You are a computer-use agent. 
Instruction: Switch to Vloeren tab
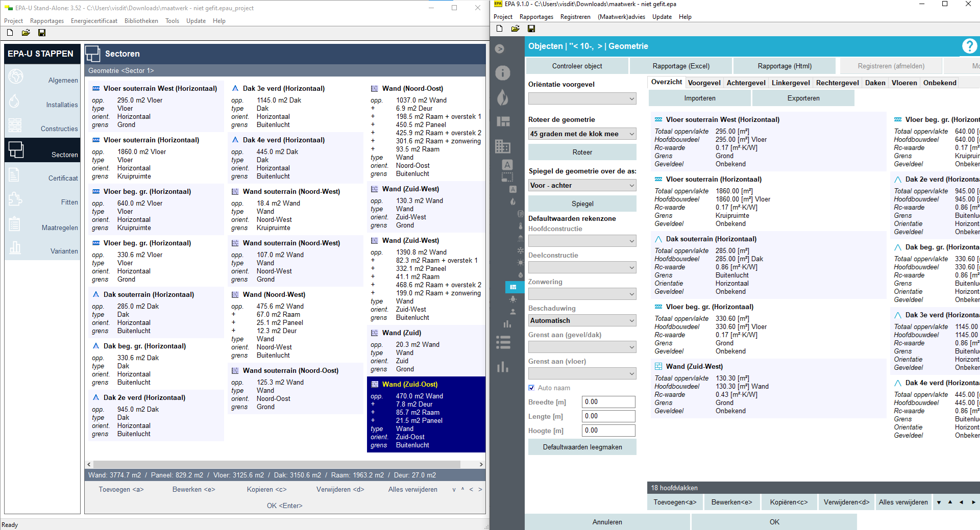point(904,83)
